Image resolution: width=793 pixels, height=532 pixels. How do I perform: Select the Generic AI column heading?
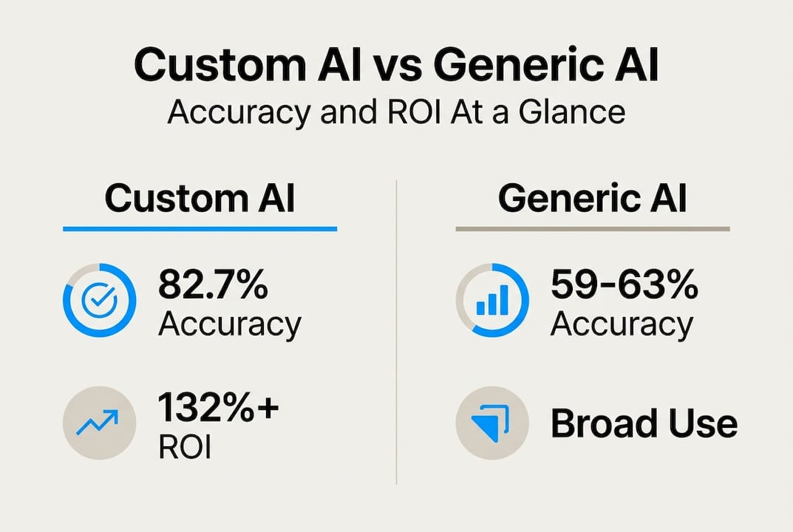coord(593,198)
